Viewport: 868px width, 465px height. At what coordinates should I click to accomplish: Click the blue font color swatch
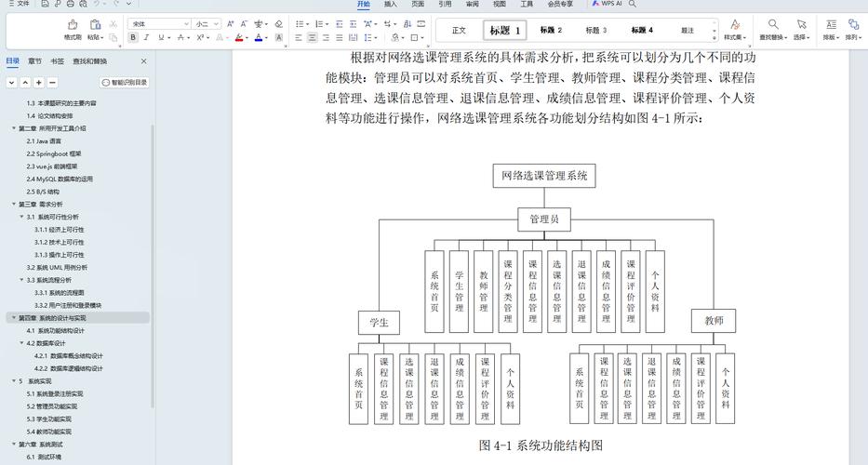coord(258,37)
